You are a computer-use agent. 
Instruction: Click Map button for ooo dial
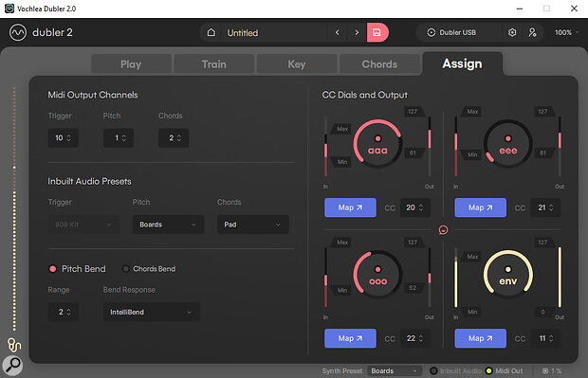350,338
